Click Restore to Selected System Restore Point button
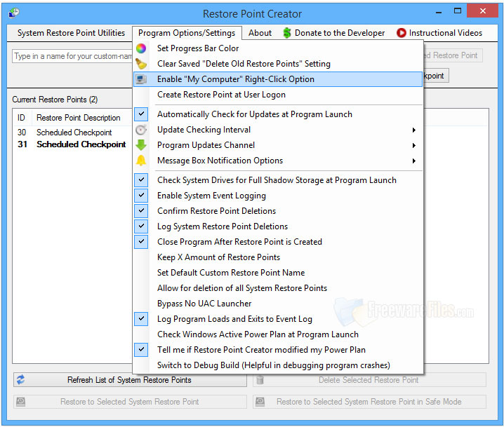The image size is (504, 427). coord(130,402)
